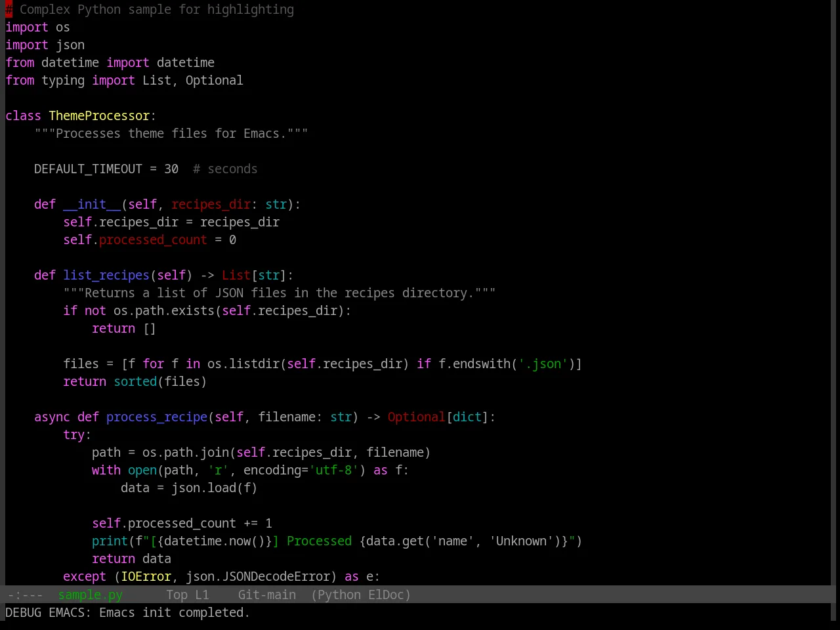
Task: Click the 'return data' statement
Action: pos(131,558)
